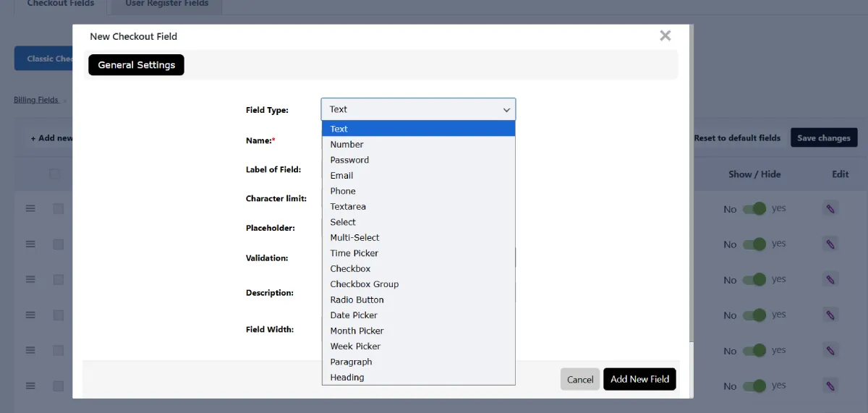Click the drag handle icon in last row
This screenshot has height=413, width=868.
[x=30, y=386]
